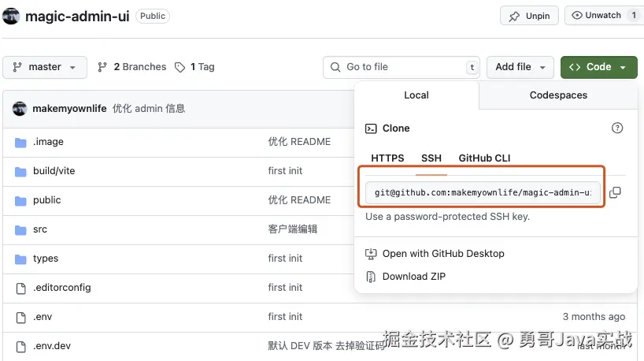This screenshot has width=644, height=361.
Task: Open the types folder
Action: [x=46, y=259]
